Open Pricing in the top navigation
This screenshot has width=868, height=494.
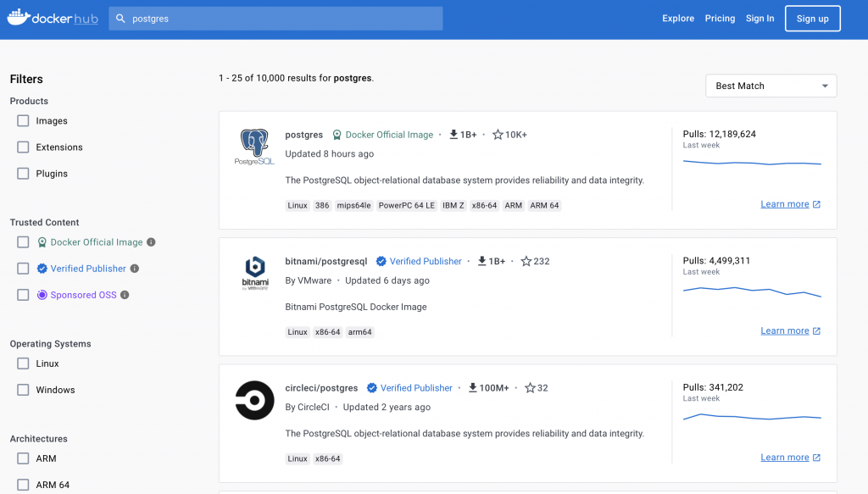pyautogui.click(x=720, y=19)
